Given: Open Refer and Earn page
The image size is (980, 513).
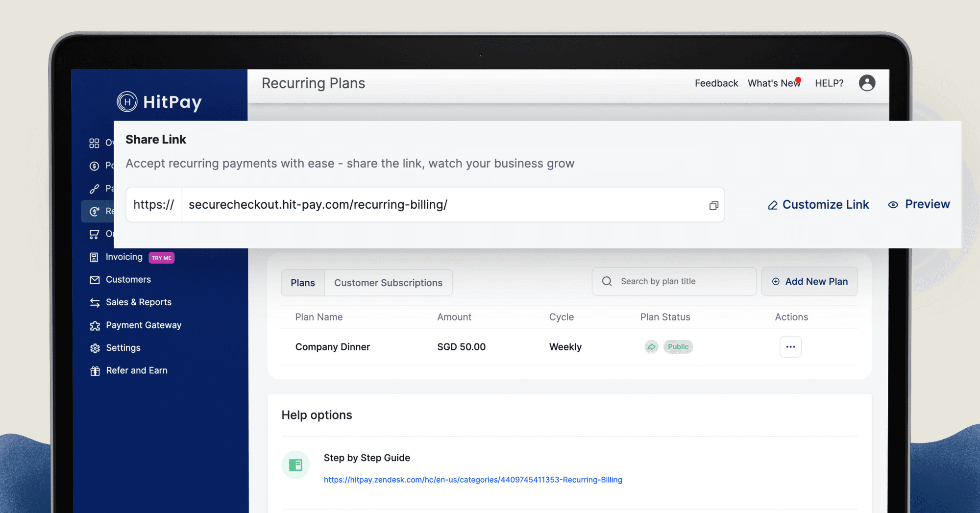Looking at the screenshot, I should 137,370.
